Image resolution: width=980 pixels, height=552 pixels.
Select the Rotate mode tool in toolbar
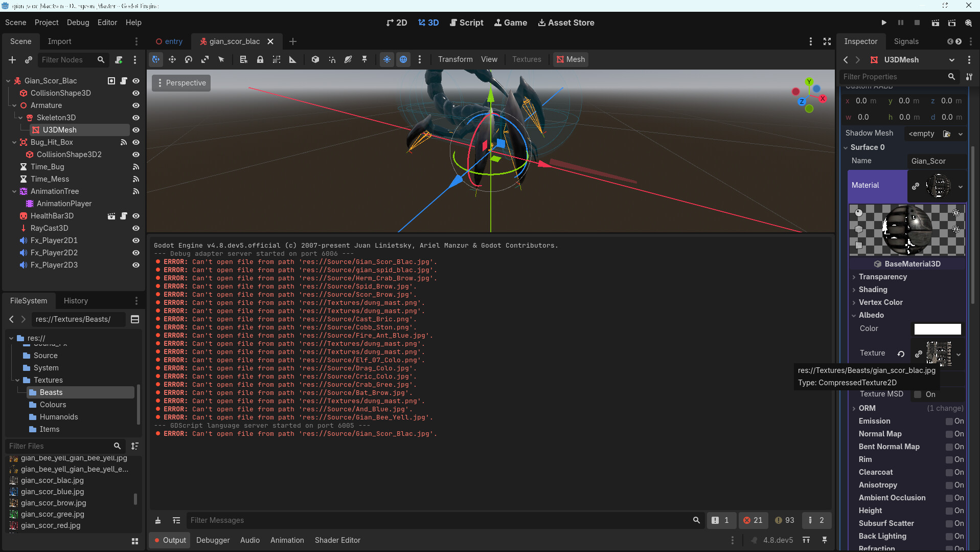(189, 59)
